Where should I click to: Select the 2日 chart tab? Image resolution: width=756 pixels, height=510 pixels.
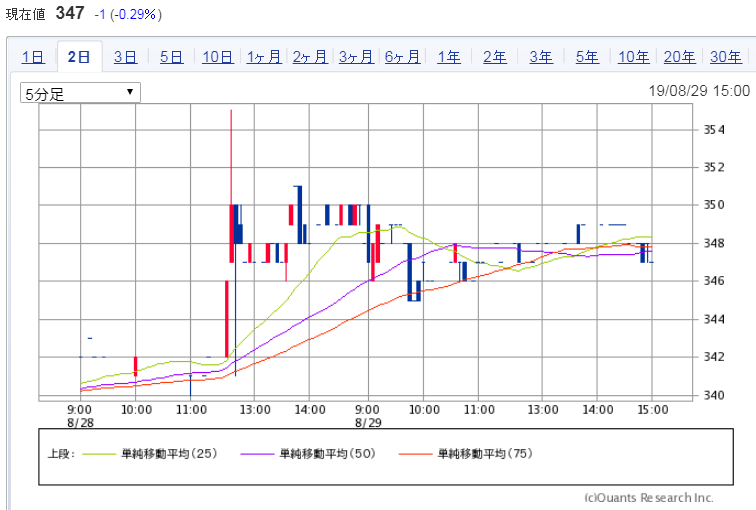[x=79, y=57]
